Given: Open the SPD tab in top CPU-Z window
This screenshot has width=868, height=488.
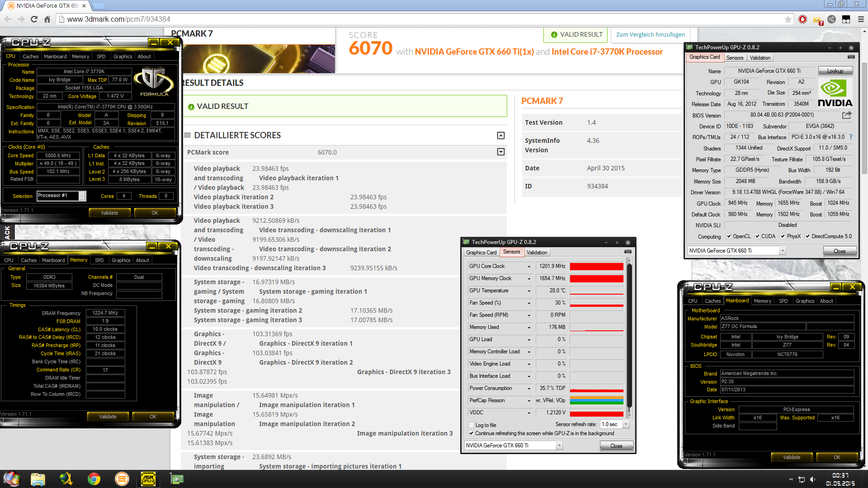Looking at the screenshot, I should 101,56.
